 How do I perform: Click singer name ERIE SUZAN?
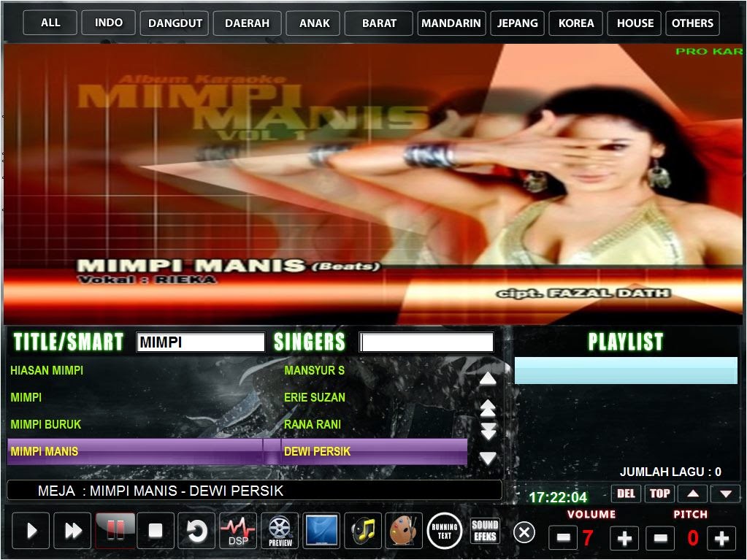pos(315,398)
